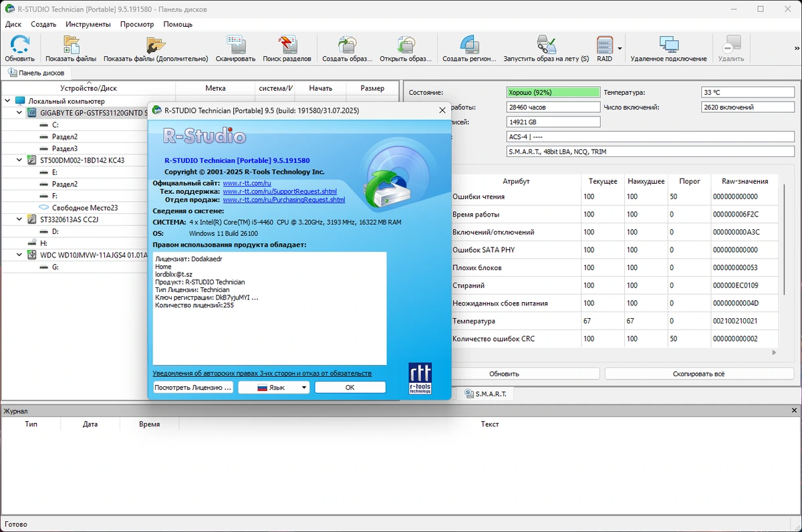Screen dimensions: 802x532
Task: Click the Скопировать всё button
Action: (699, 374)
